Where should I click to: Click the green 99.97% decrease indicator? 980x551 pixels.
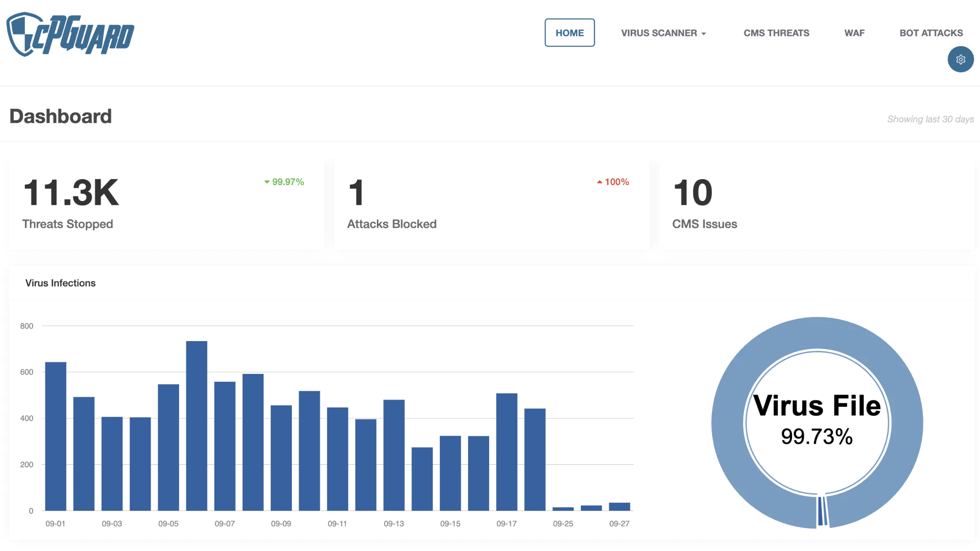pyautogui.click(x=284, y=182)
